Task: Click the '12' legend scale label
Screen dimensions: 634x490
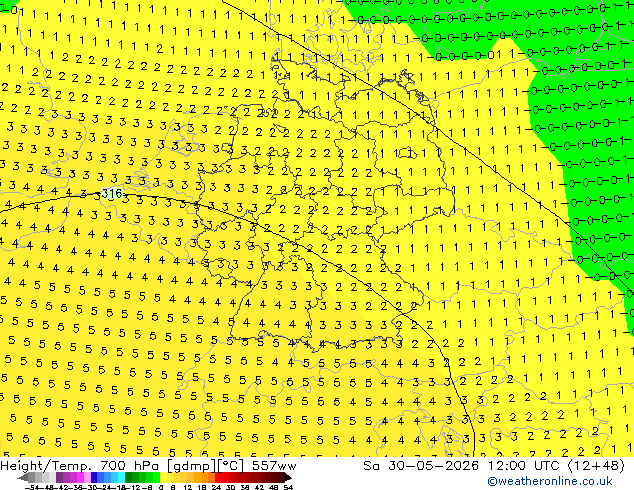Action: [188, 488]
